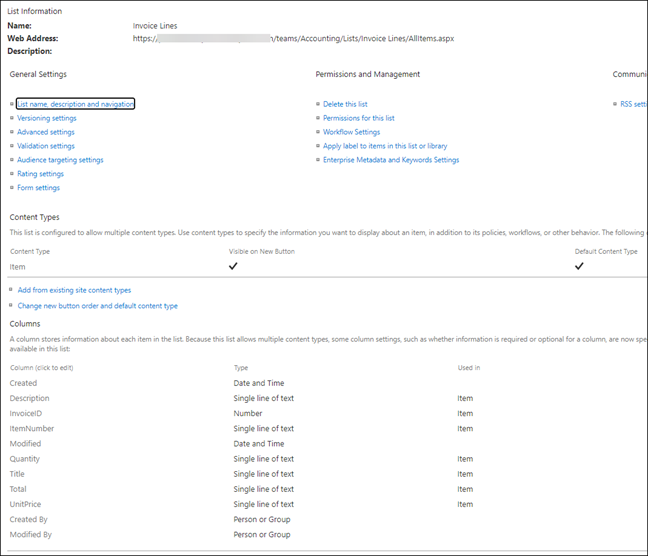
Task: Open Workflow Settings
Action: (351, 132)
